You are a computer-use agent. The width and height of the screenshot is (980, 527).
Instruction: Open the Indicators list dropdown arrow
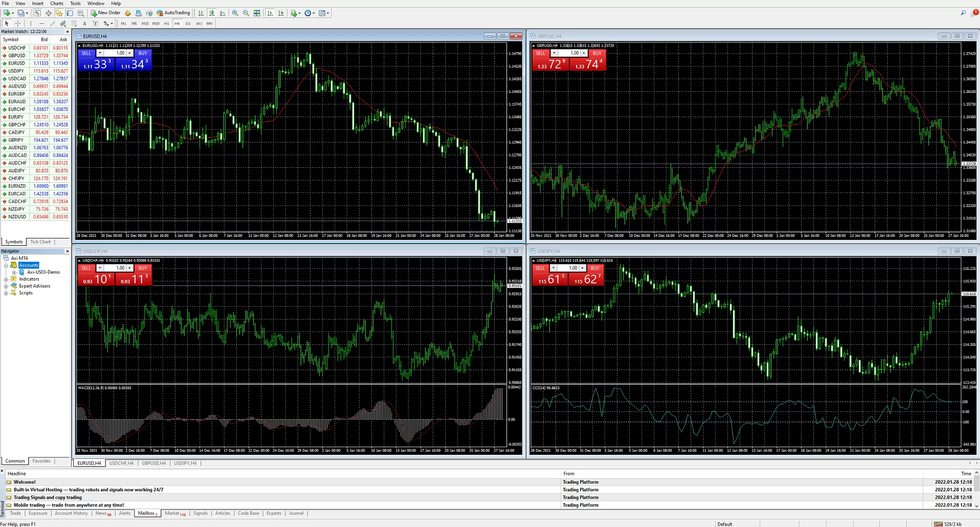point(299,13)
